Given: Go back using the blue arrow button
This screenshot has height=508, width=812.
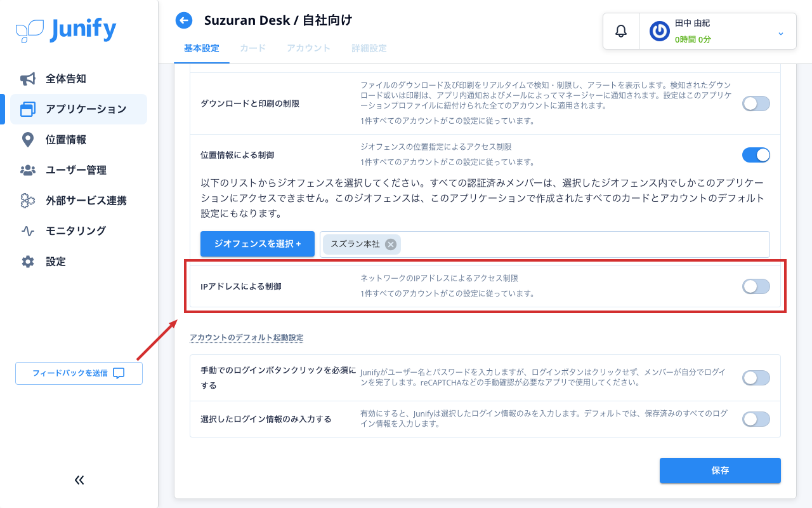Looking at the screenshot, I should 184,20.
